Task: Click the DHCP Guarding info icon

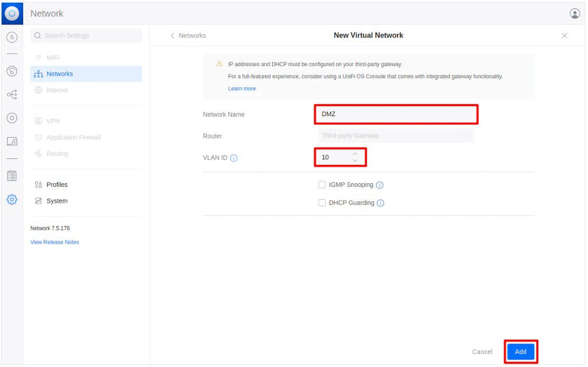Action: click(x=381, y=203)
